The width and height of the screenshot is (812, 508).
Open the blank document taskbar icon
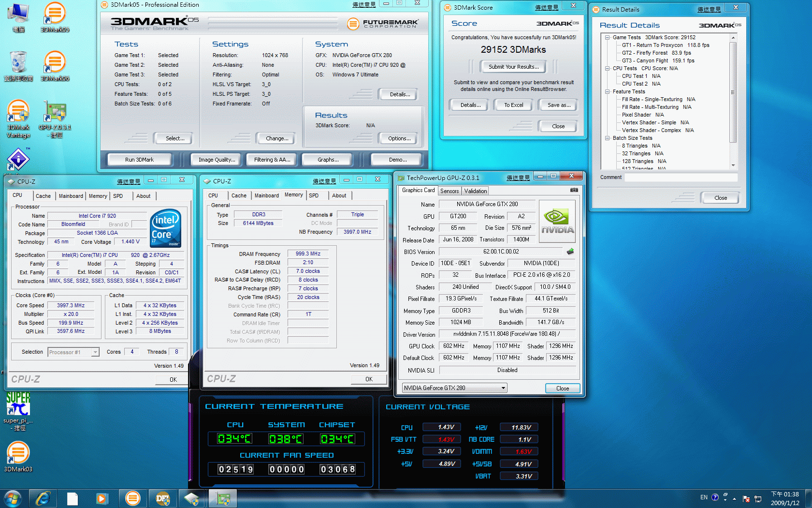pyautogui.click(x=72, y=498)
